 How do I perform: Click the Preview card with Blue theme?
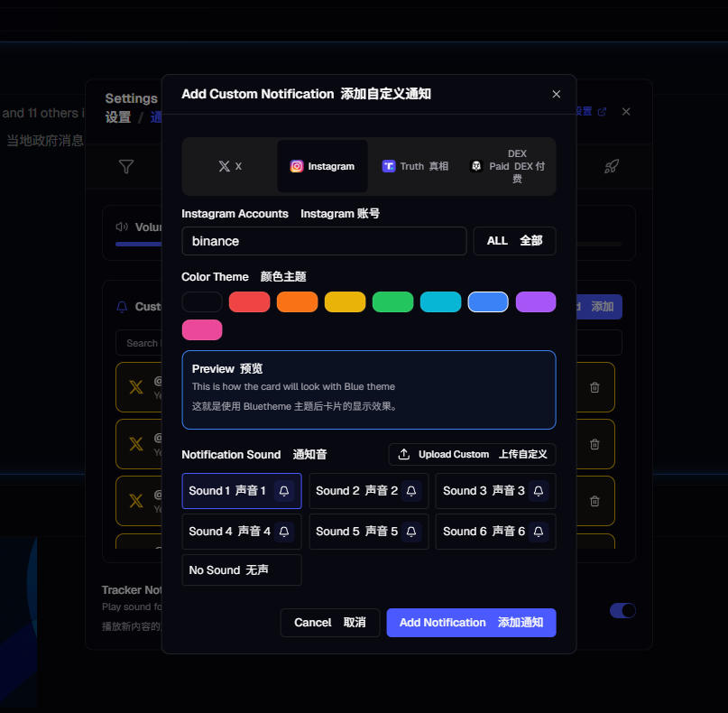click(369, 390)
